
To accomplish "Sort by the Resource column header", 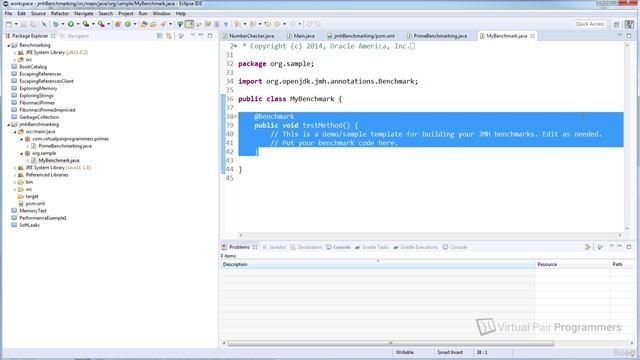I will click(572, 264).
